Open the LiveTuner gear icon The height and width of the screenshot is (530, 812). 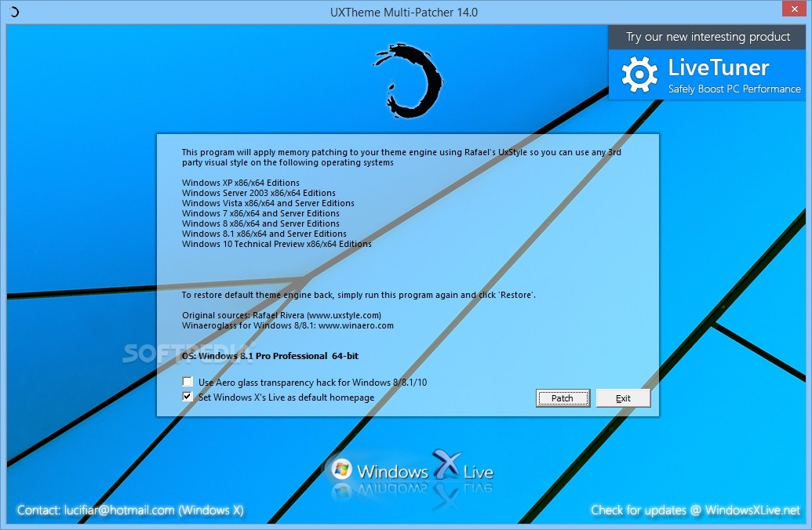coord(639,74)
